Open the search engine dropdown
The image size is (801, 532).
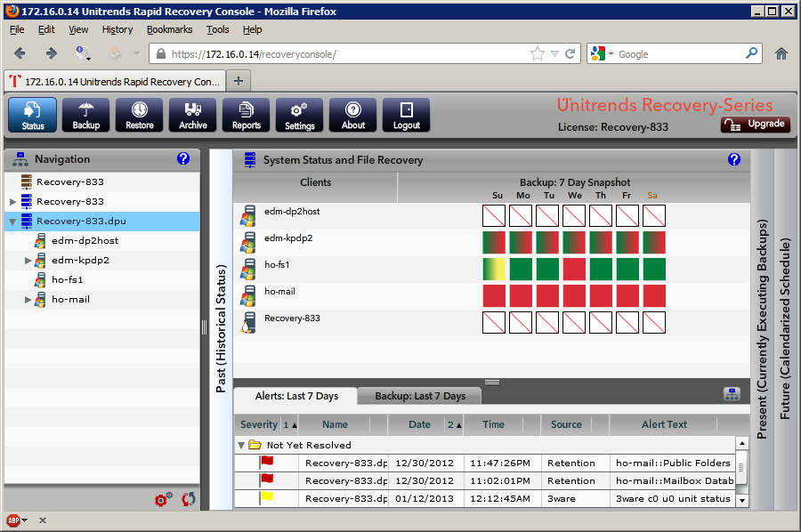[x=611, y=54]
